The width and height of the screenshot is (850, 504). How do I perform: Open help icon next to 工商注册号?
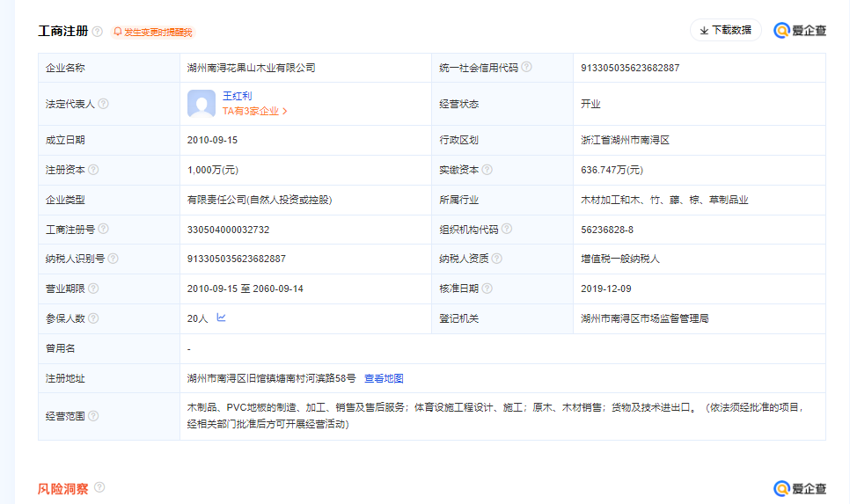(103, 229)
